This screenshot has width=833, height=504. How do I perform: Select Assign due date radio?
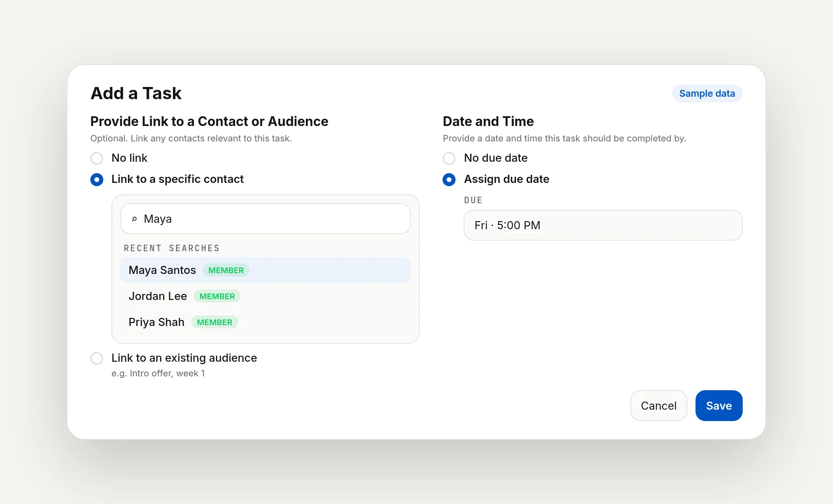449,179
